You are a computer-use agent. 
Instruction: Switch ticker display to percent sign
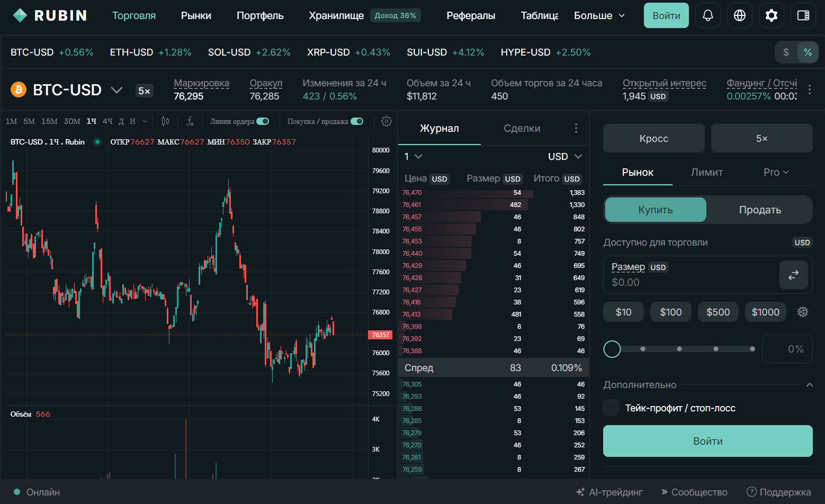808,52
